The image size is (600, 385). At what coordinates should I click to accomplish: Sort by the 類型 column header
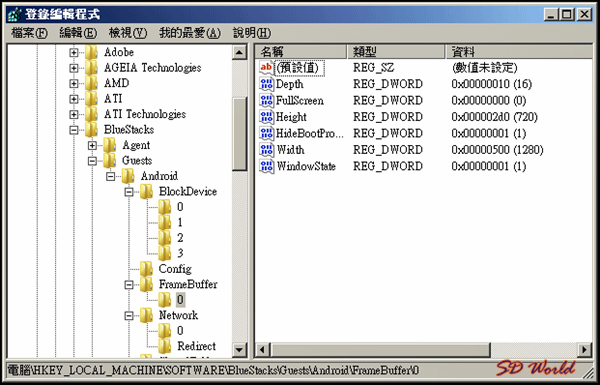pyautogui.click(x=396, y=52)
